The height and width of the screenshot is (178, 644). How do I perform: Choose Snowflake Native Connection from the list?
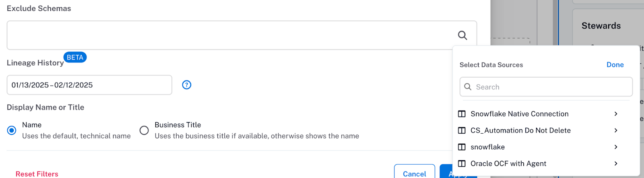(x=539, y=114)
